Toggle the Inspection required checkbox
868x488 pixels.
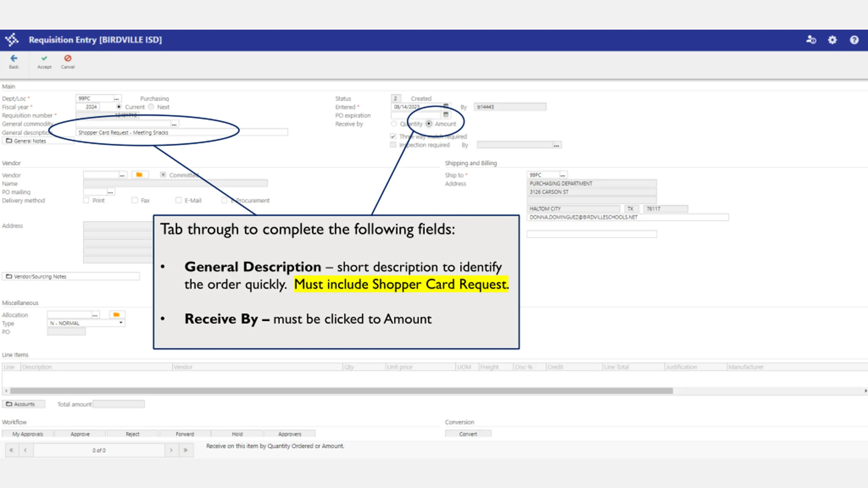pos(393,145)
